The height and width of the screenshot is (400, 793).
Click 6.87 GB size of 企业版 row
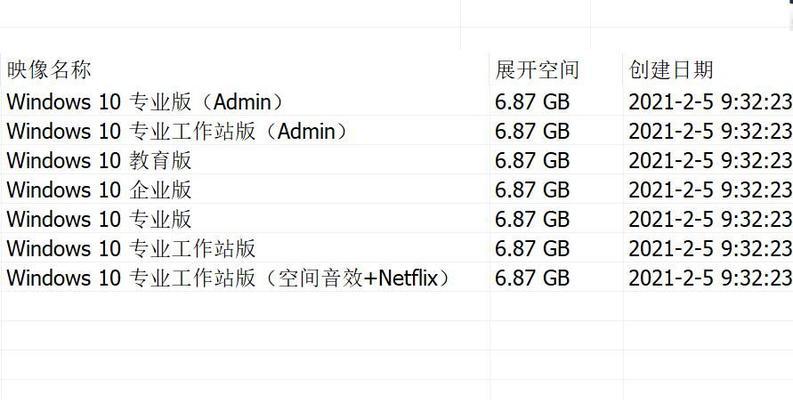point(532,190)
